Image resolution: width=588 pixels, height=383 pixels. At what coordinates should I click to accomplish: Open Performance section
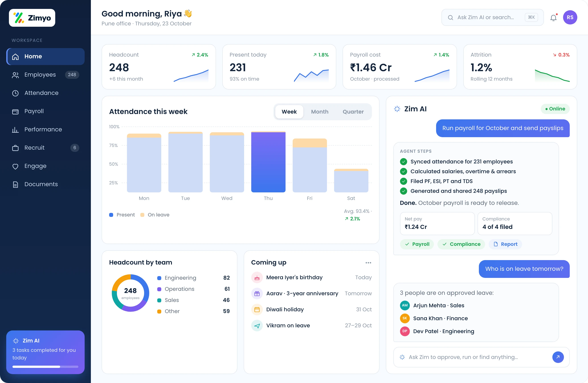45,130
